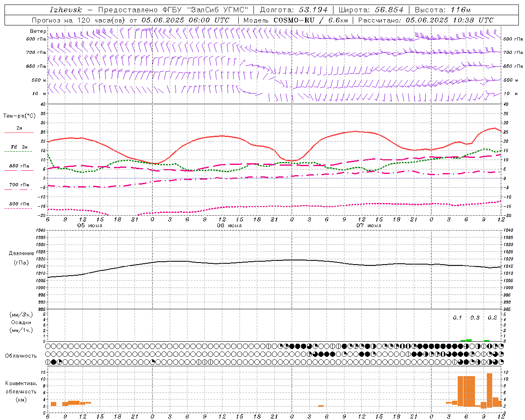Click the '05 июня' date label

tap(90, 226)
